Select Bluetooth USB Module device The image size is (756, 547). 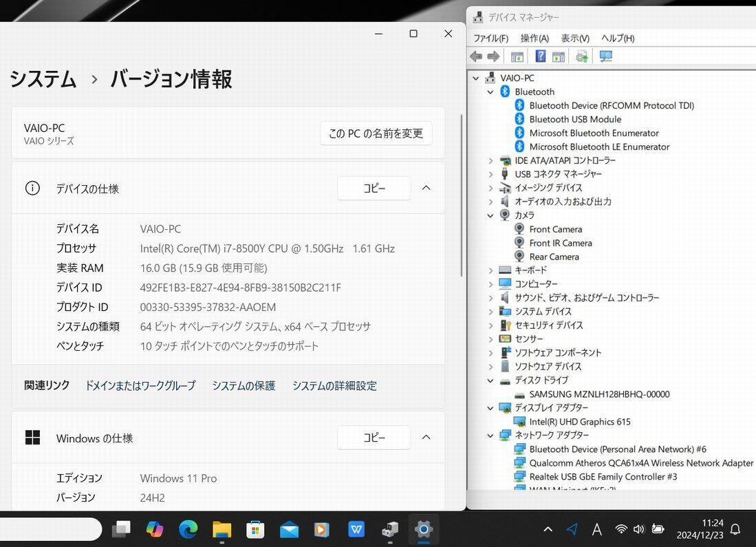coord(575,119)
